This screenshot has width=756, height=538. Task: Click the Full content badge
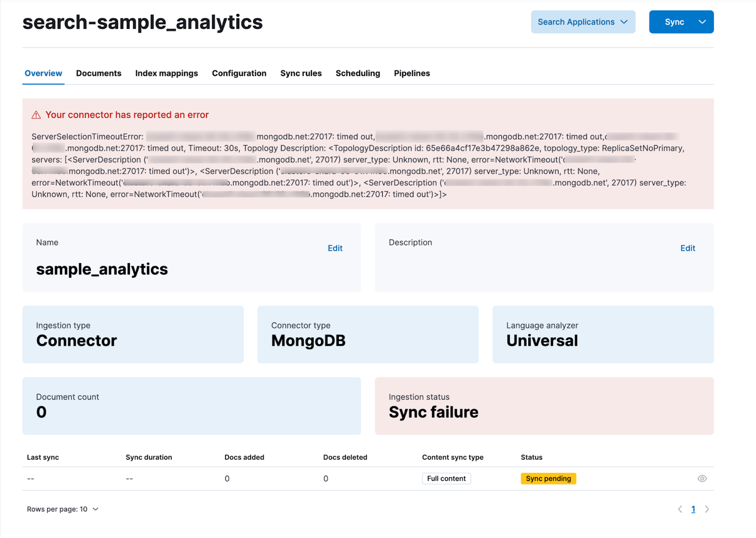click(446, 479)
